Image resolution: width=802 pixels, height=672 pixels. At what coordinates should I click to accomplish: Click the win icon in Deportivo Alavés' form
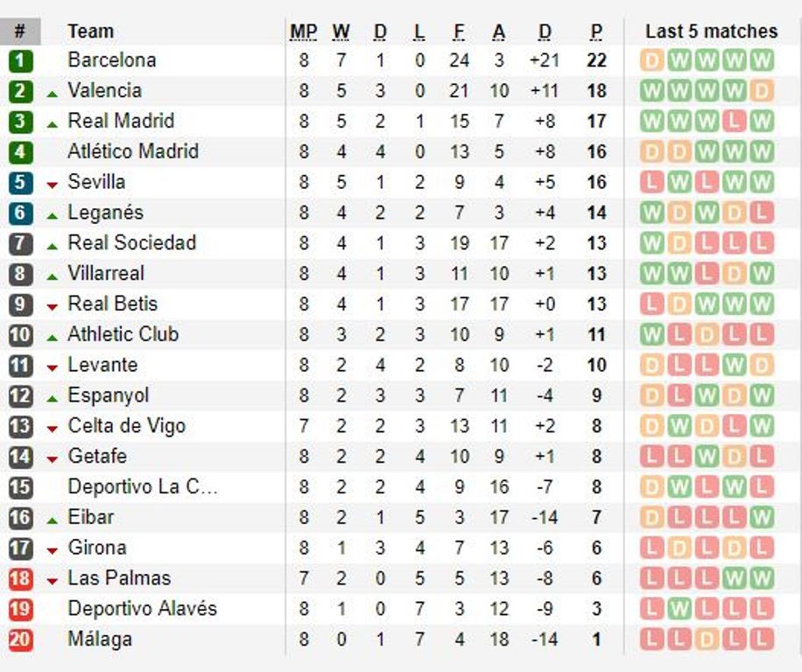679,609
